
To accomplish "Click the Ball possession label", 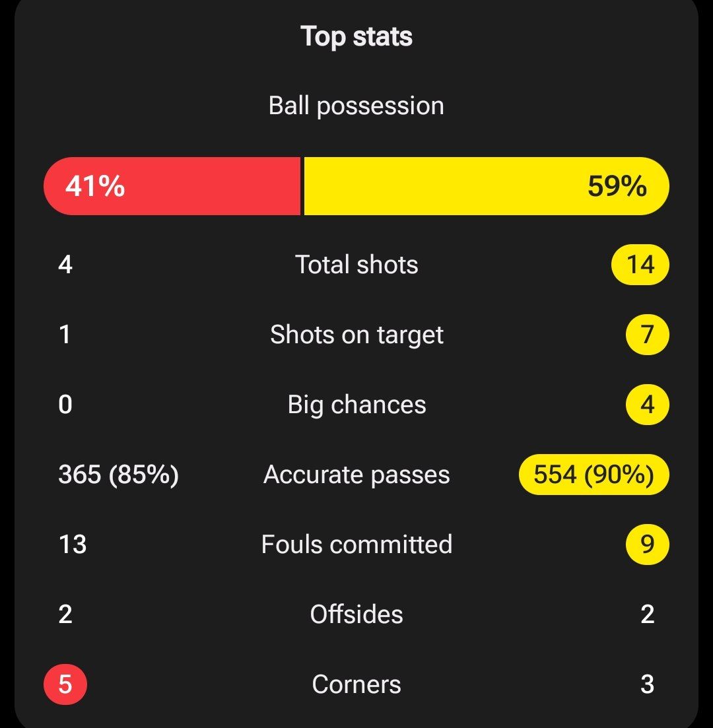I will point(356,106).
